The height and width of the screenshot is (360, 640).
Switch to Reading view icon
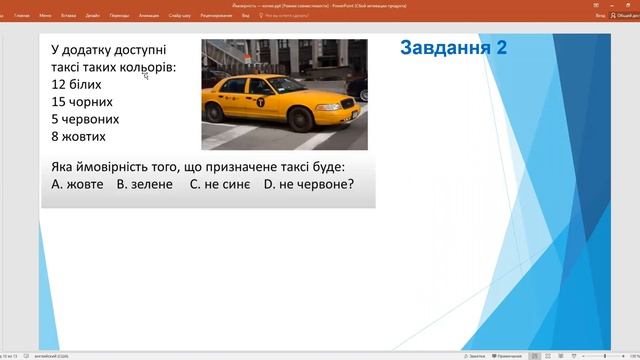561,356
